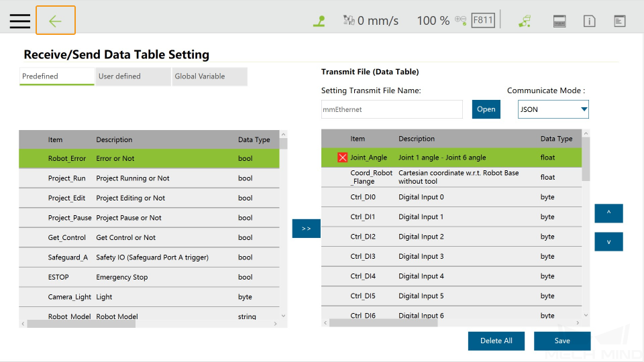Move selected item up with ^ button
Viewport: 644px width, 362px height.
[x=608, y=213]
